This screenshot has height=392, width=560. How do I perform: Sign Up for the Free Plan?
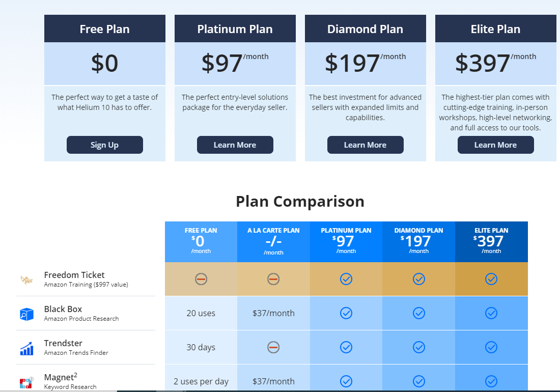point(105,145)
